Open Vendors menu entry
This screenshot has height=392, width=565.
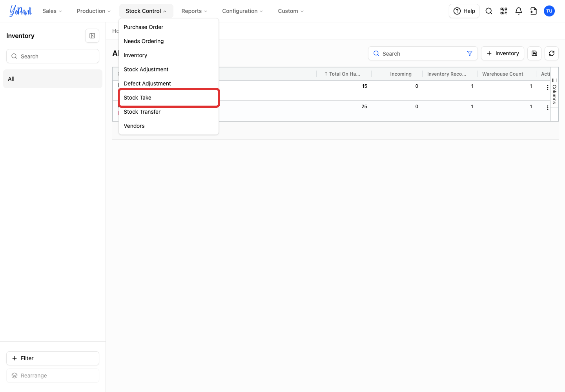169,126
